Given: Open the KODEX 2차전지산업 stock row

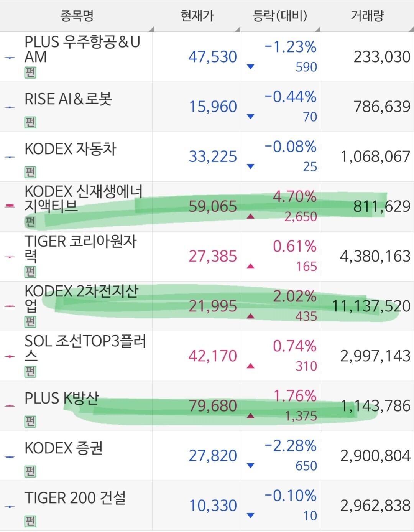Looking at the screenshot, I should pos(207,306).
